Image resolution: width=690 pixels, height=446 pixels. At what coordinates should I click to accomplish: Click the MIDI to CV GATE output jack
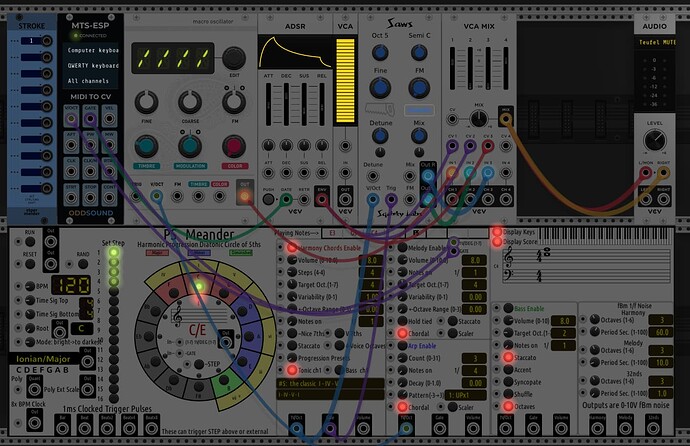[x=90, y=119]
